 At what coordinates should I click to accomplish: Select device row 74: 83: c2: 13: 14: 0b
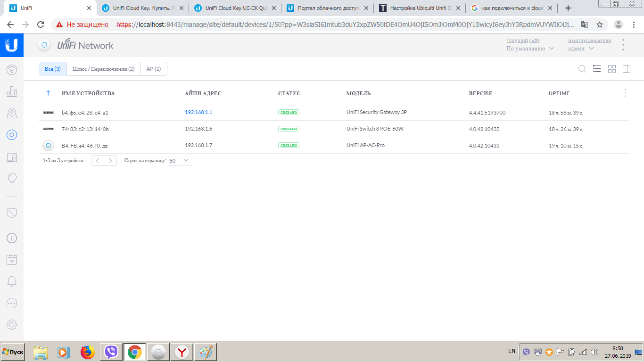[x=334, y=129]
